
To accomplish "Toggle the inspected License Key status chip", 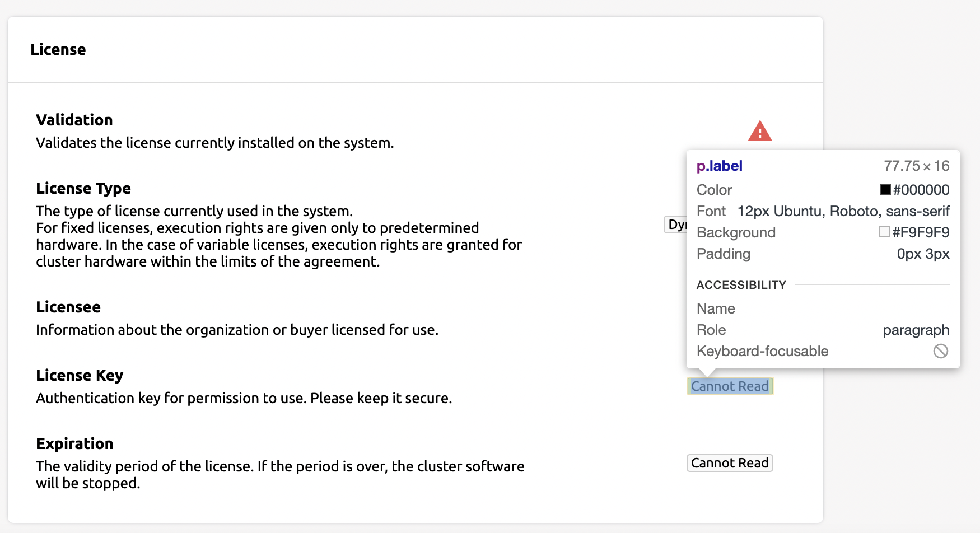I will click(729, 386).
